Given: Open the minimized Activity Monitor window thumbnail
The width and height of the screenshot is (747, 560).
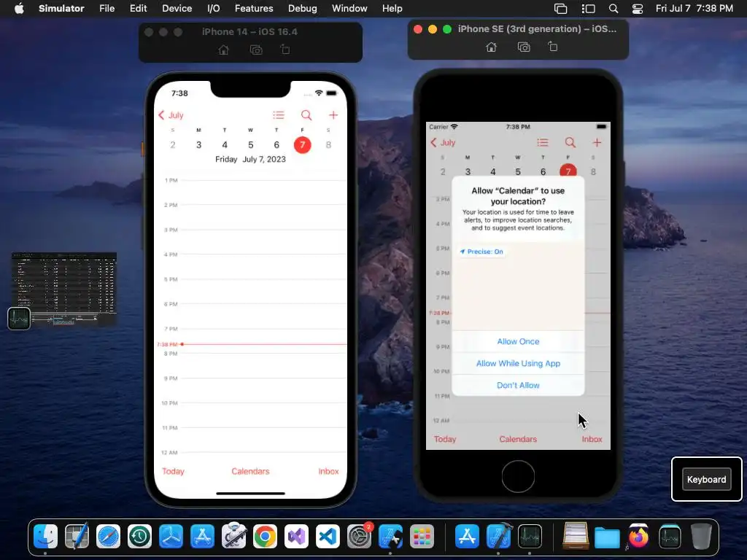Looking at the screenshot, I should (64, 289).
